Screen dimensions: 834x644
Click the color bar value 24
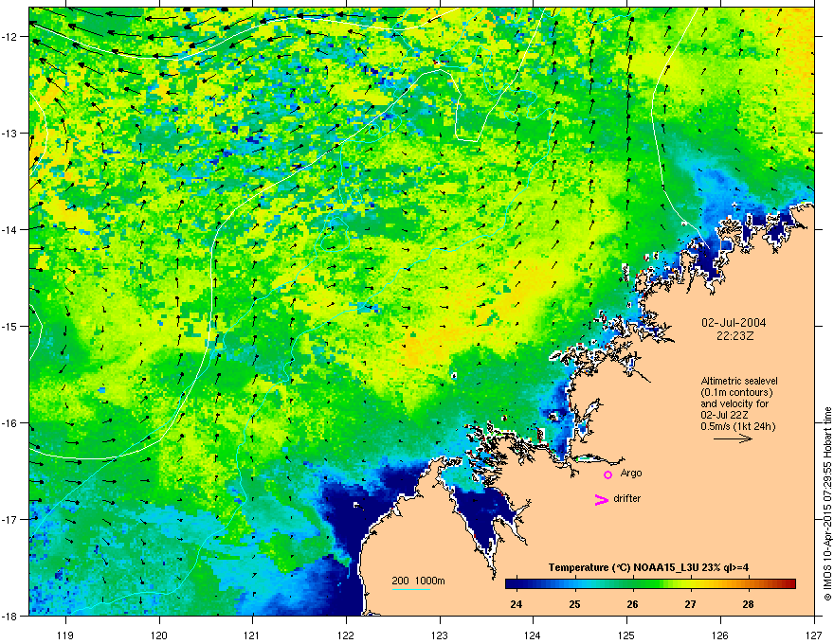[x=516, y=604]
